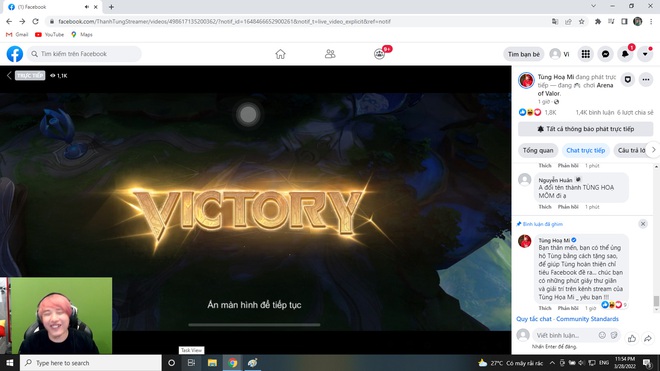
Task: Click the Facebook search field
Action: coord(85,54)
